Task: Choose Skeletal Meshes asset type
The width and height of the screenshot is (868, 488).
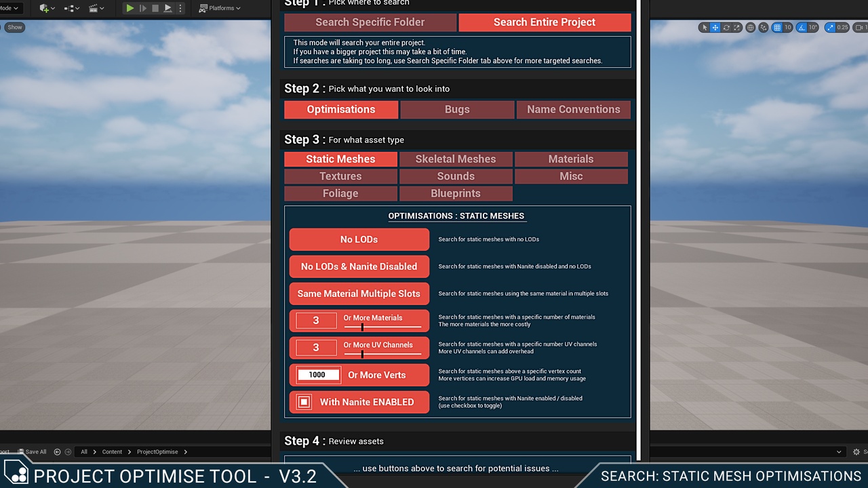Action: (456, 159)
